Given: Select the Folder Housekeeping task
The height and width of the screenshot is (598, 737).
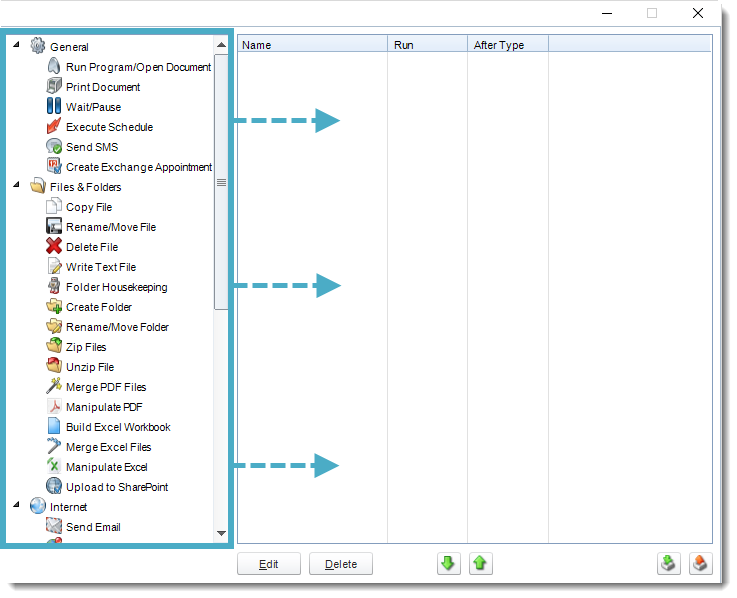Looking at the screenshot, I should click(x=117, y=287).
